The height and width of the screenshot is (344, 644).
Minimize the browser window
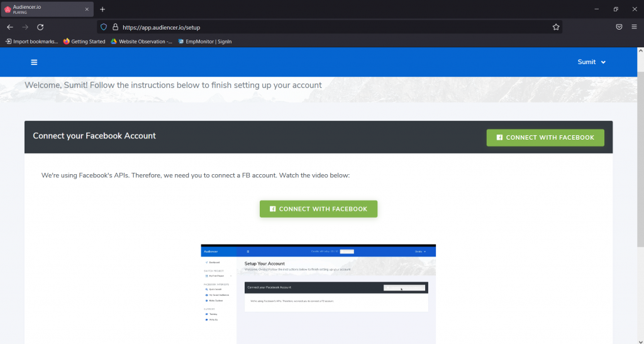coord(597,9)
